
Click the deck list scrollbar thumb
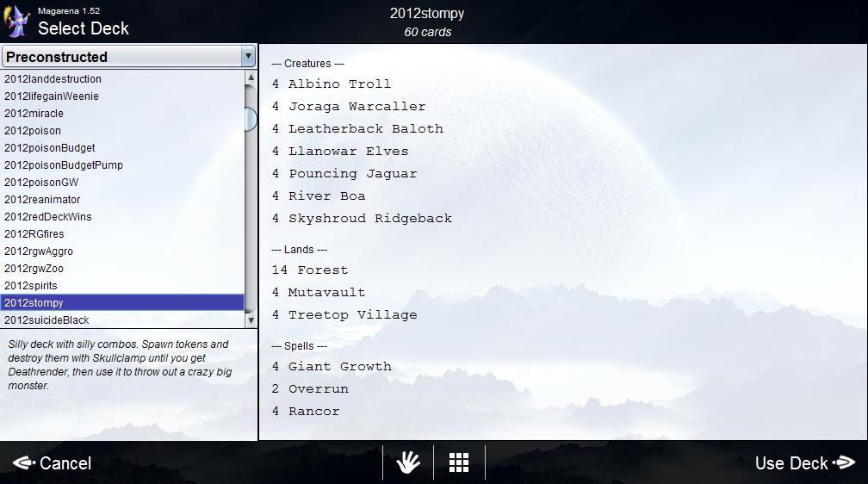pos(251,119)
